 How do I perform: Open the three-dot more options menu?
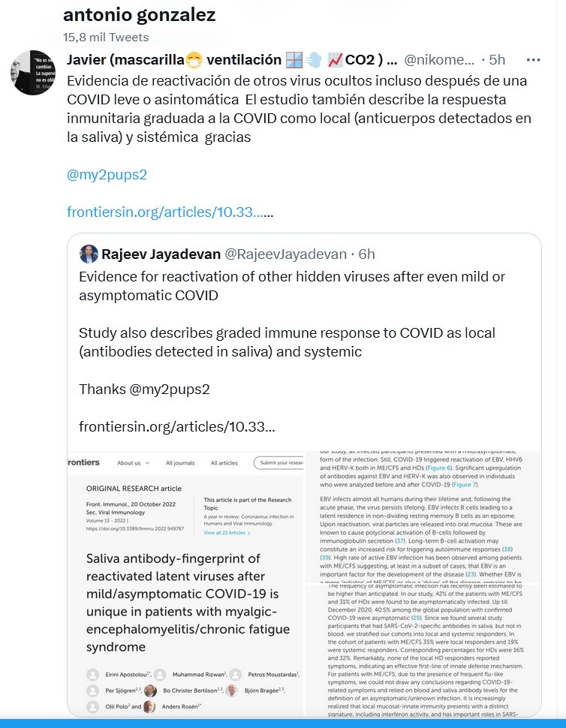(534, 59)
